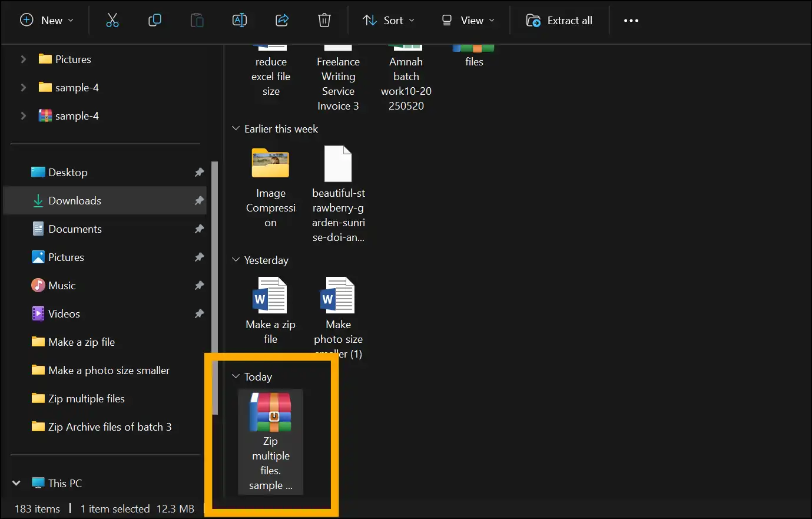Click the pin icon beside pinned Pictures
This screenshot has width=812, height=519.
tap(199, 257)
